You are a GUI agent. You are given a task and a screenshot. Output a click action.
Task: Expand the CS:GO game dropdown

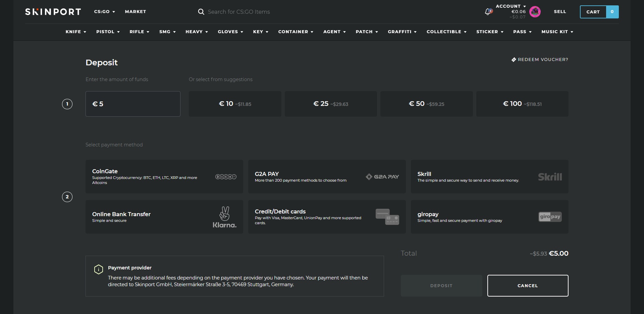104,12
